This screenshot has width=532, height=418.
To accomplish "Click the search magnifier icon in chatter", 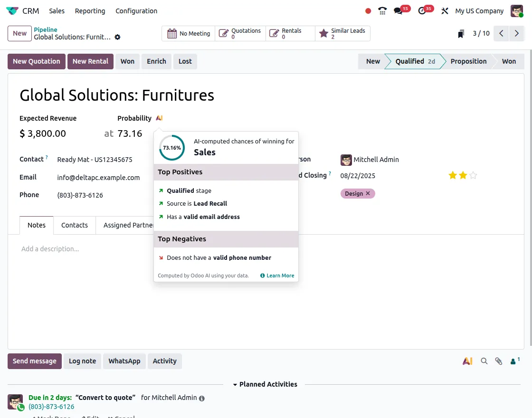I will (x=484, y=361).
